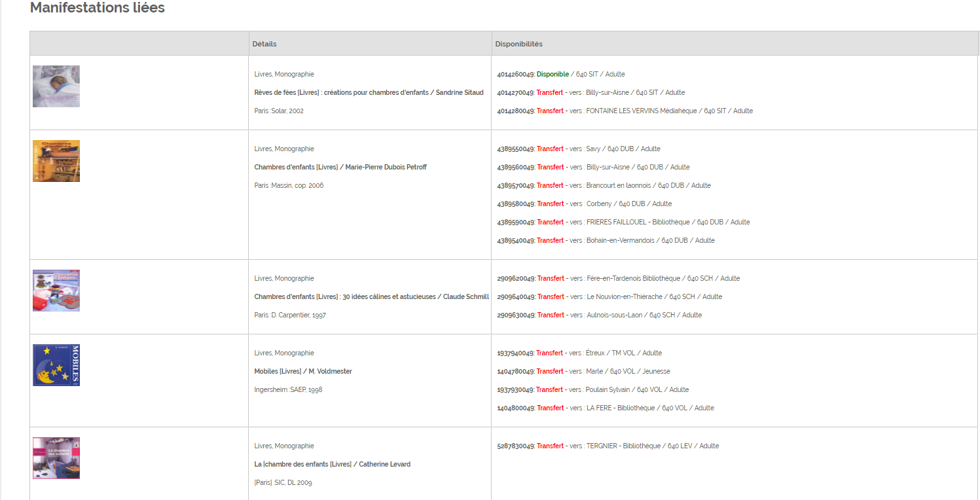Open Chambres d'enfants by Marie-Pierre Dubois Petroff

tap(340, 167)
